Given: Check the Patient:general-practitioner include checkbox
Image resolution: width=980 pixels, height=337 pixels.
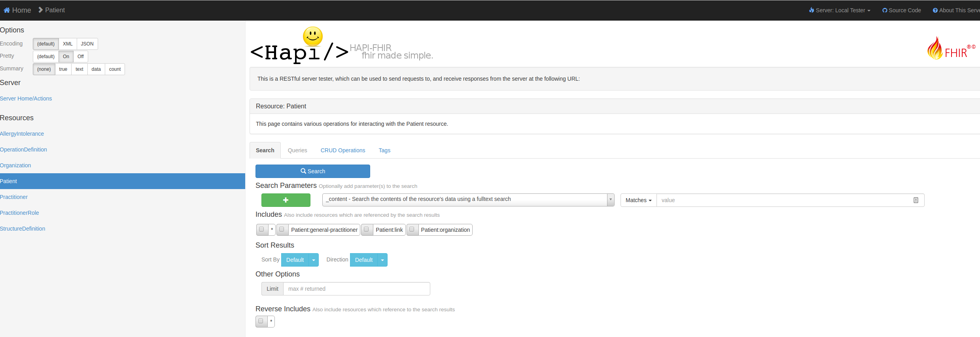Looking at the screenshot, I should click(x=282, y=229).
